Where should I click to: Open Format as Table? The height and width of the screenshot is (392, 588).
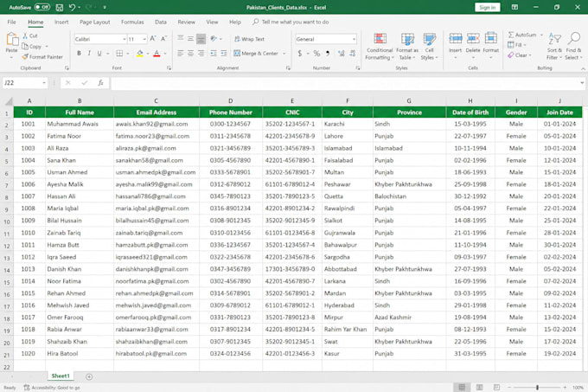pos(407,47)
